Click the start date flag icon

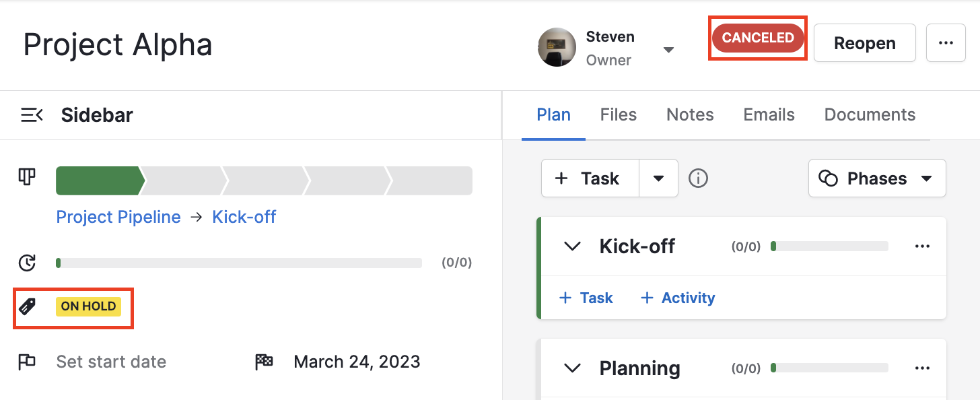pyautogui.click(x=27, y=362)
